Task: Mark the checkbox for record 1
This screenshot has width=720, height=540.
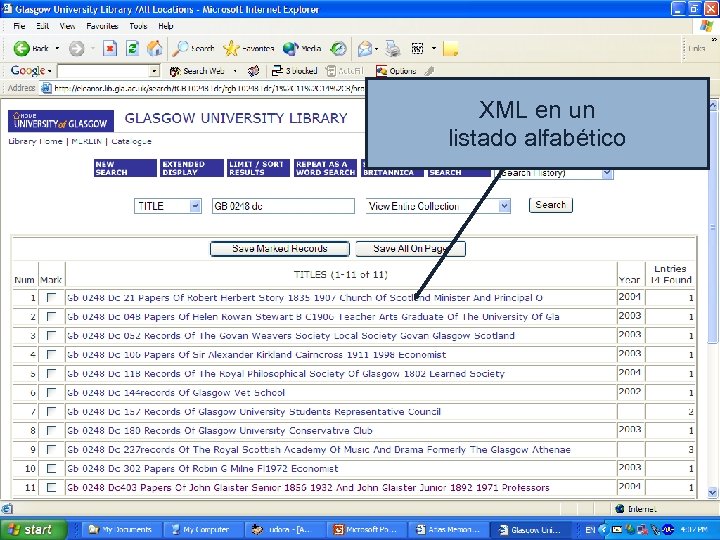Action: coord(51,298)
